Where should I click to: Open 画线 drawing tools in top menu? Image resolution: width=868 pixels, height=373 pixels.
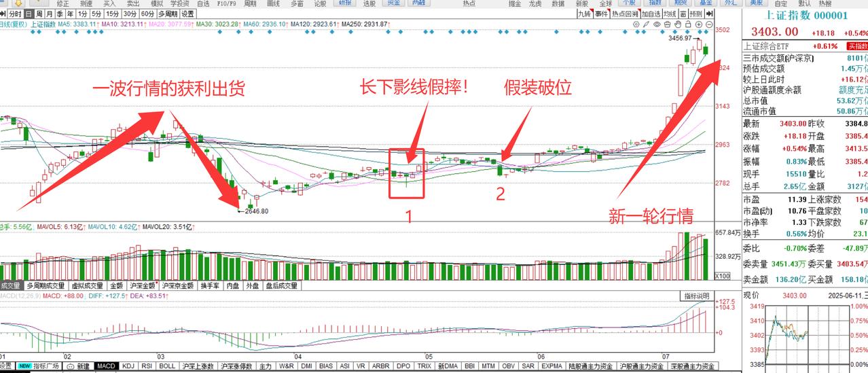pyautogui.click(x=273, y=3)
